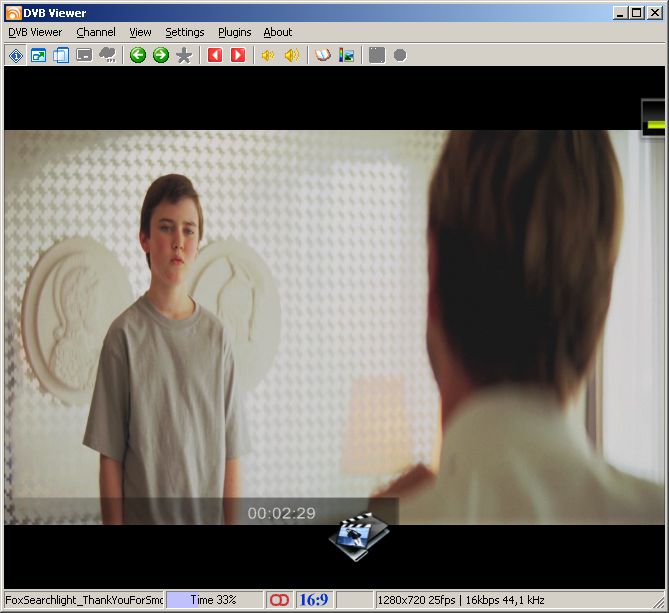Open the About menu
The image size is (669, 613).
tap(278, 32)
